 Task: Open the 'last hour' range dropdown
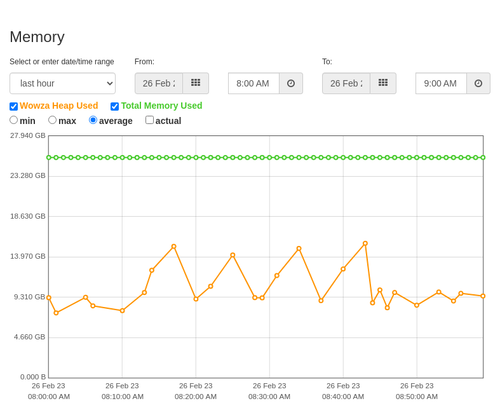click(63, 83)
